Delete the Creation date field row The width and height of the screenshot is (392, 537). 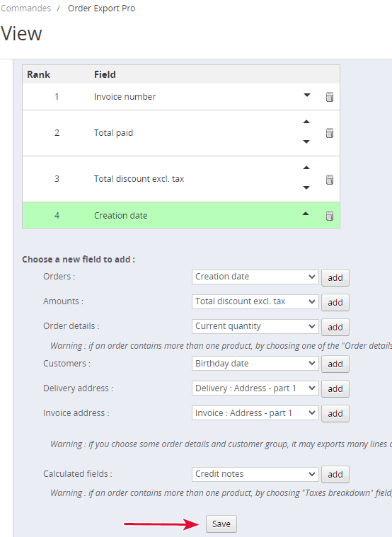329,216
